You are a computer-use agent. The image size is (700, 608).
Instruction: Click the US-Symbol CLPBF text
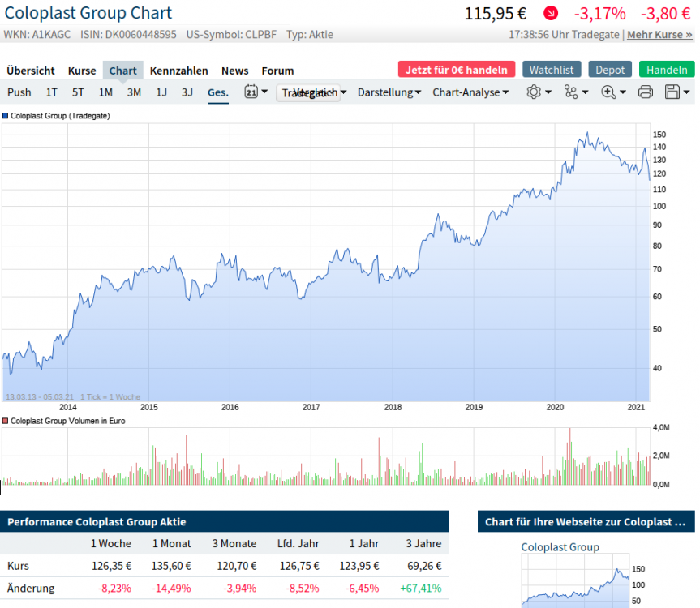point(231,34)
